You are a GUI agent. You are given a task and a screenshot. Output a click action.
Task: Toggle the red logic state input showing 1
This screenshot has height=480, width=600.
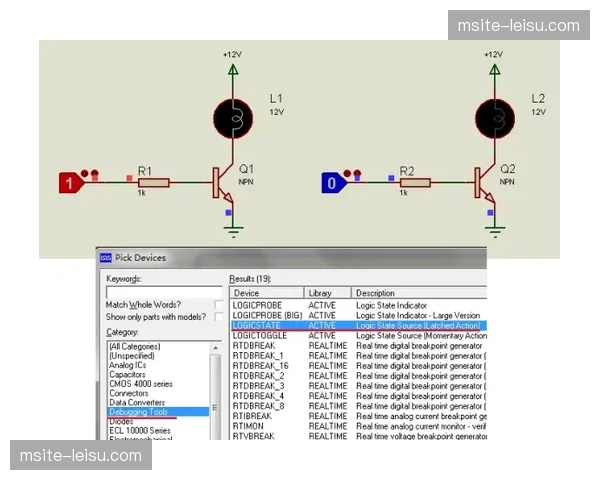click(x=69, y=183)
